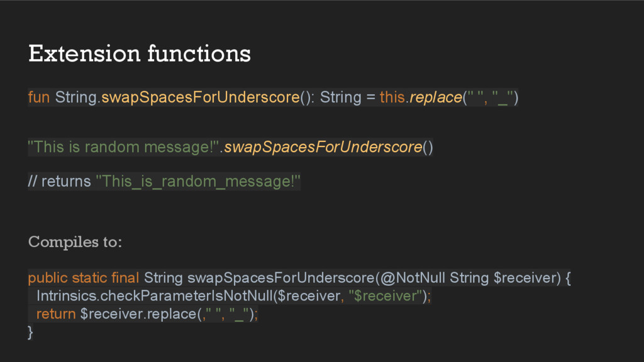Click the '"This_is_random_message!"' result string
The image size is (644, 362).
pos(198,181)
